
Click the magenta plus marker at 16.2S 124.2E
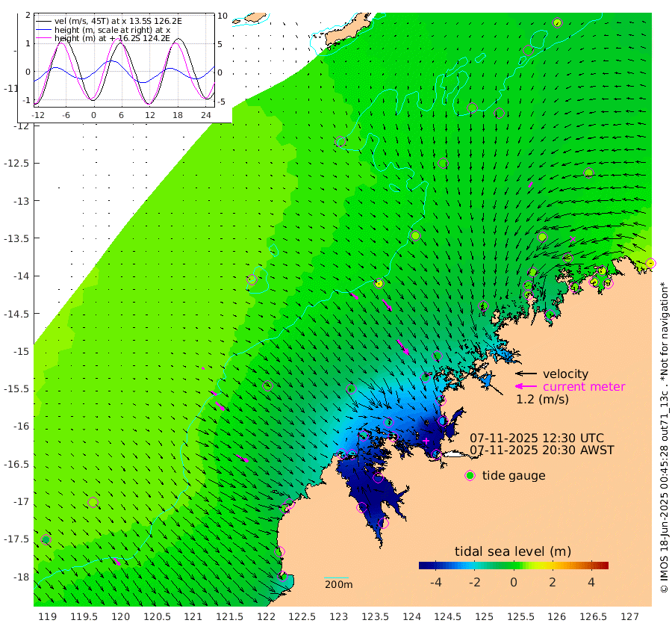(426, 441)
